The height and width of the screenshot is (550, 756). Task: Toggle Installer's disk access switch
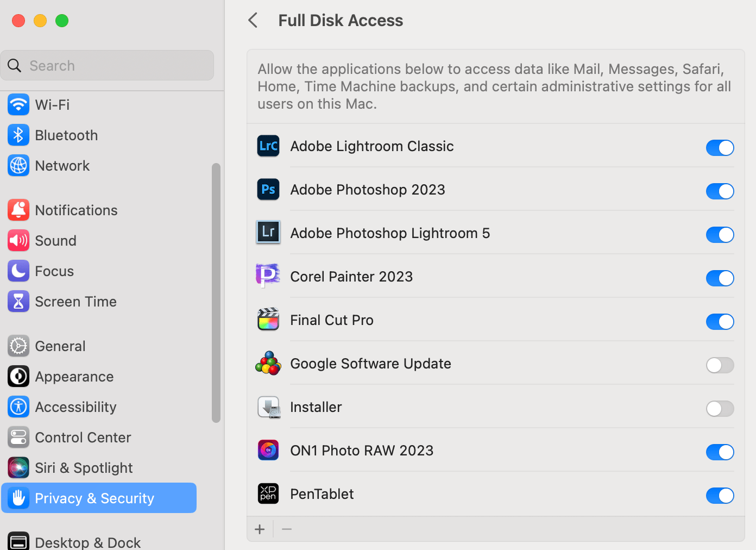(720, 409)
